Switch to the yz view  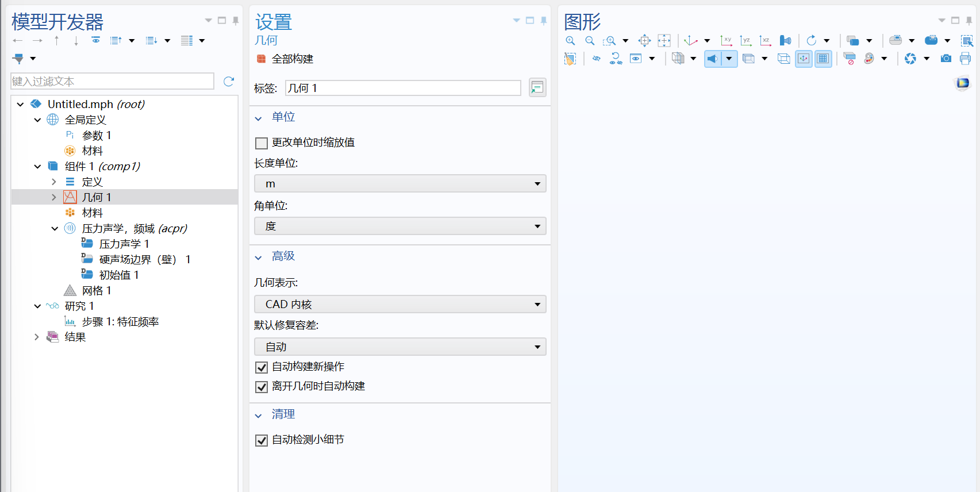coord(745,41)
